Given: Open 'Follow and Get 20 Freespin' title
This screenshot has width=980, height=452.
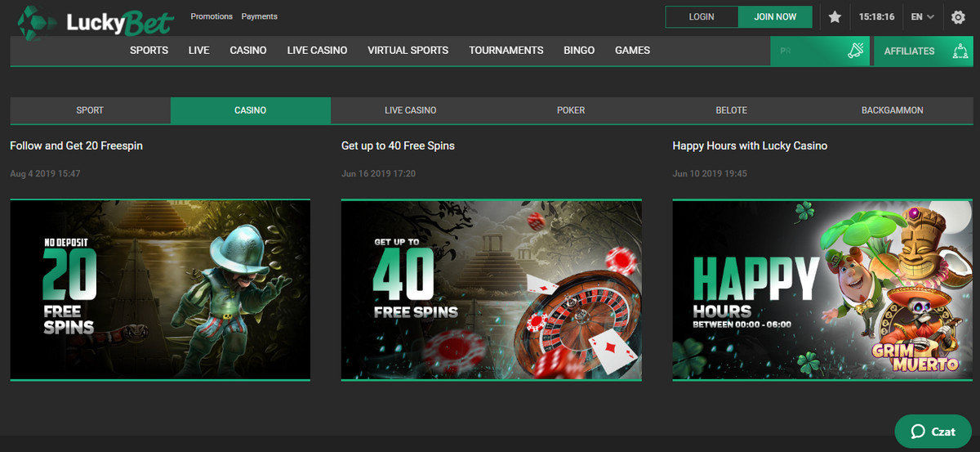Looking at the screenshot, I should click(77, 145).
